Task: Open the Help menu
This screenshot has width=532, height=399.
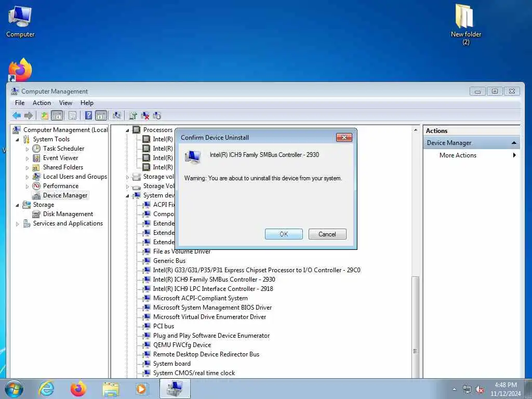Action: [87, 103]
